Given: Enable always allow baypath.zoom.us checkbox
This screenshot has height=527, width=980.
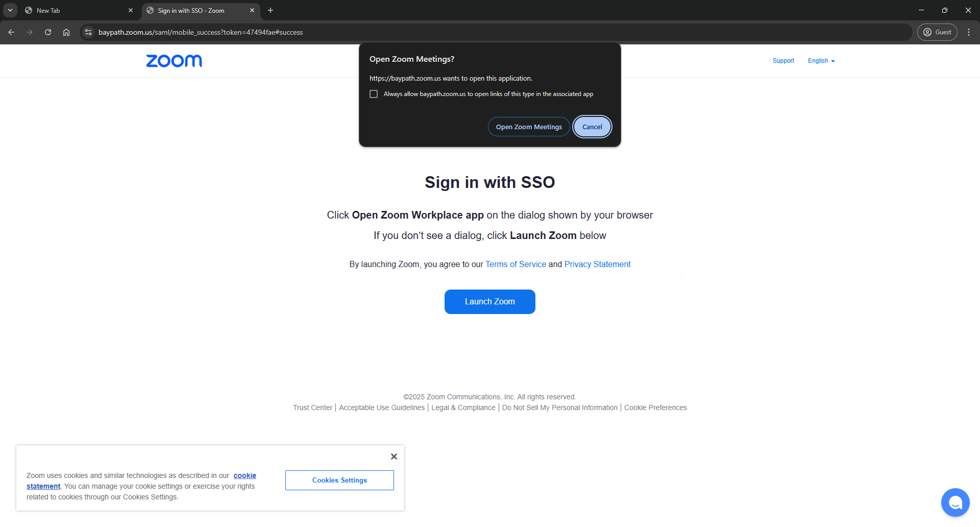Looking at the screenshot, I should [x=374, y=94].
